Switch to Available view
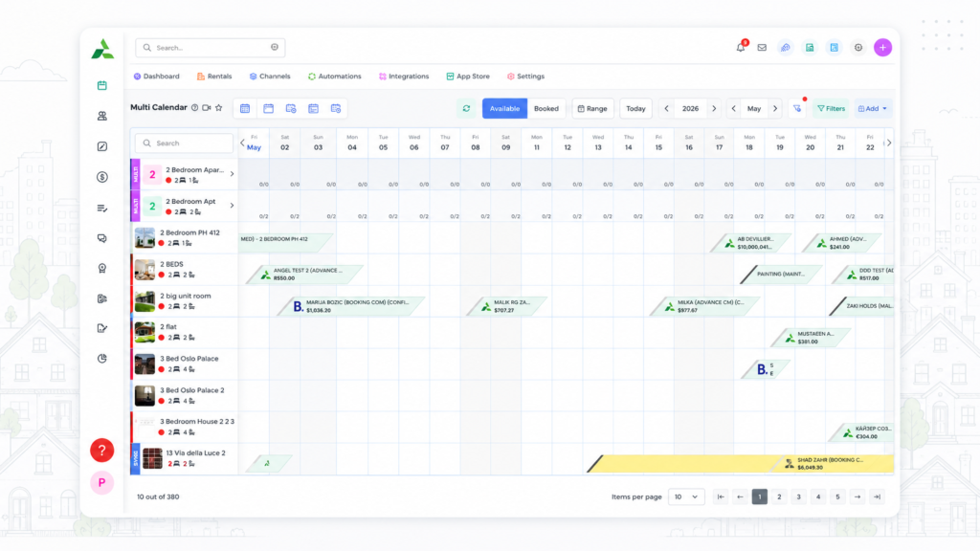 (x=504, y=109)
